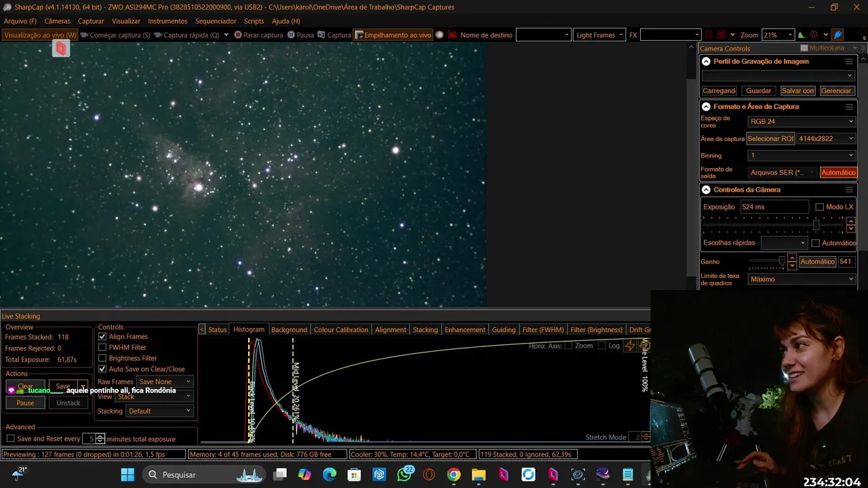
Task: Enable Save and Reset every checkbox
Action: pos(10,439)
